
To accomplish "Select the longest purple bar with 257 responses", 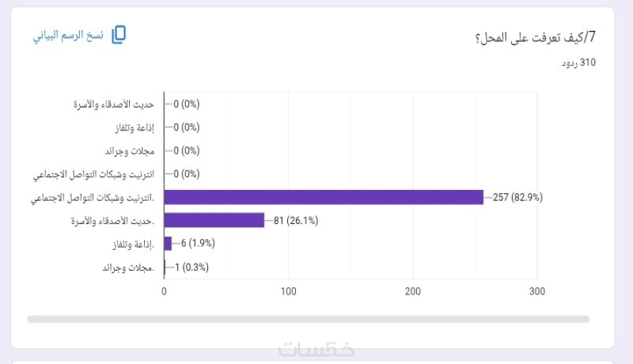I will point(324,197).
